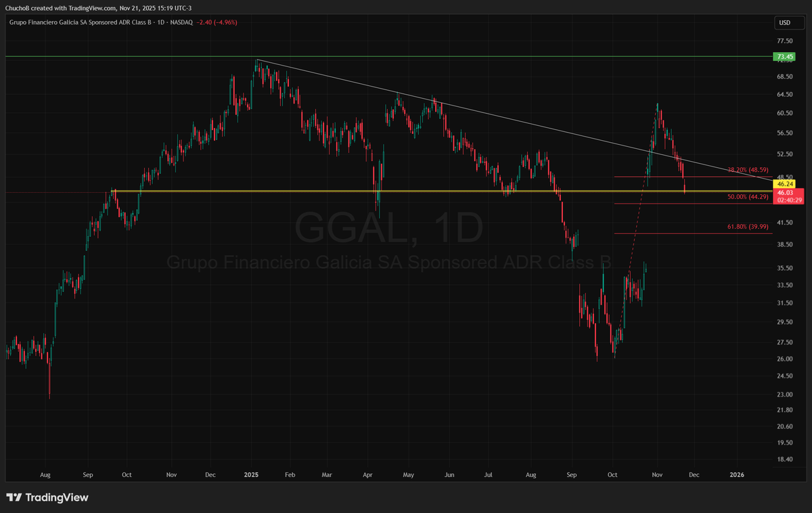Click the Feb time axis label
Image resolution: width=812 pixels, height=513 pixels.
[x=290, y=476]
